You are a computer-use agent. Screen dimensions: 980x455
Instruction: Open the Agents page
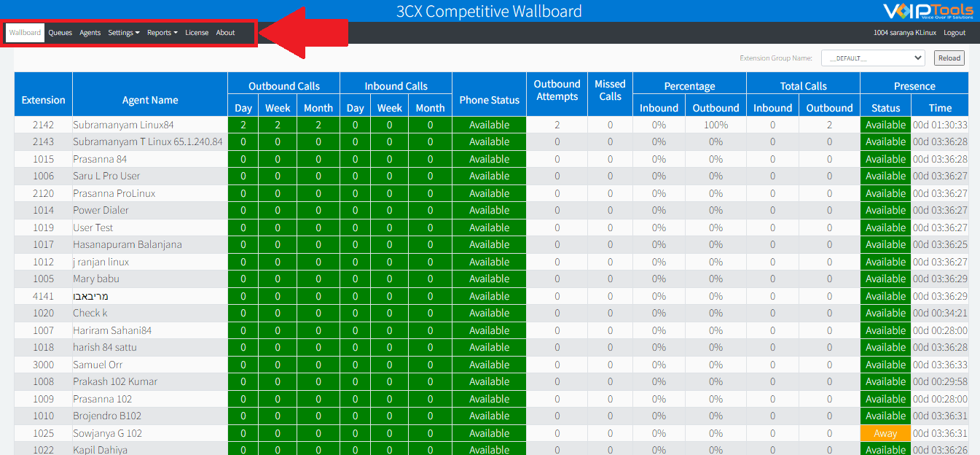coord(90,32)
